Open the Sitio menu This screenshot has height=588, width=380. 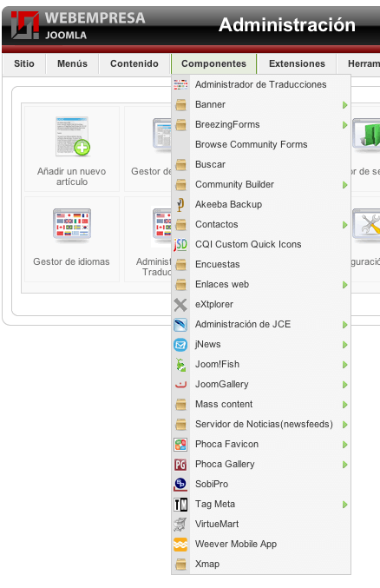24,63
